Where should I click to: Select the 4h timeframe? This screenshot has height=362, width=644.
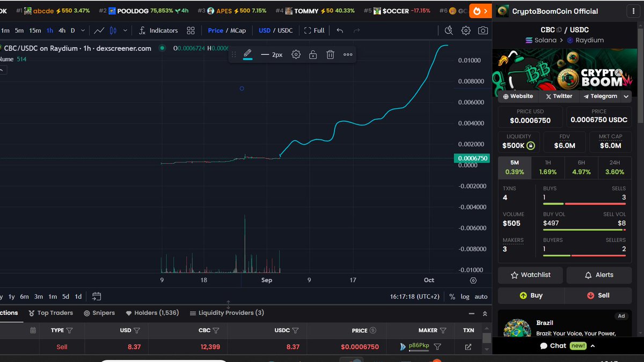point(62,31)
